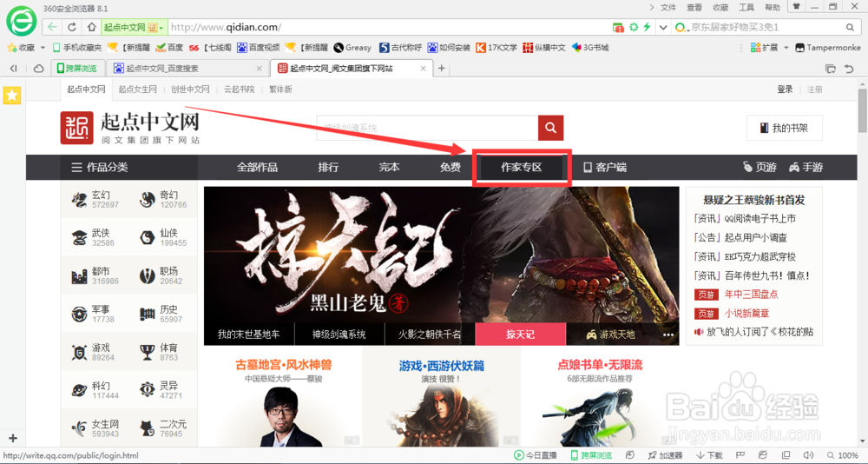The height and width of the screenshot is (464, 868).
Task: Click the Qidian red logo
Action: 77,128
